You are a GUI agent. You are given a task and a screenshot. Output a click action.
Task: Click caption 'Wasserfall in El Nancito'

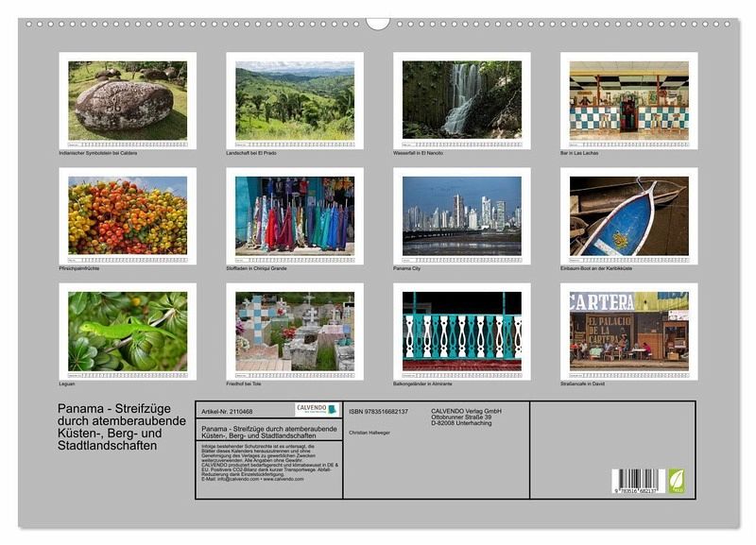418,153
